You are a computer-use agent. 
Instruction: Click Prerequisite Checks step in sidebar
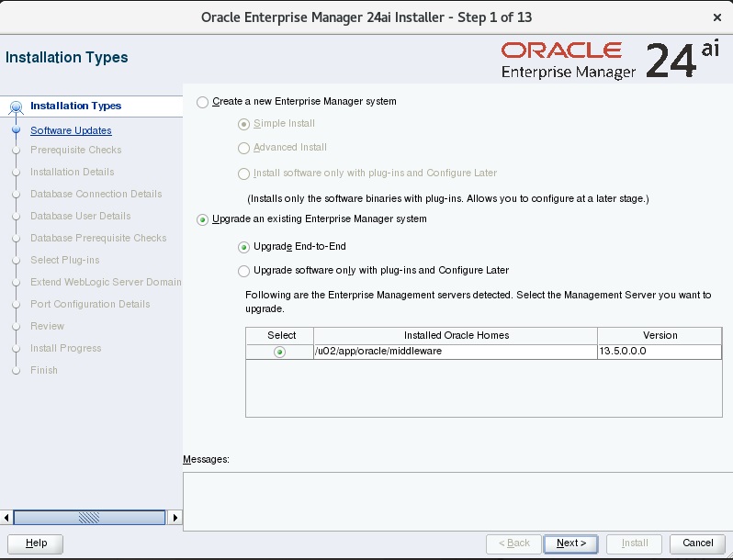coord(75,150)
